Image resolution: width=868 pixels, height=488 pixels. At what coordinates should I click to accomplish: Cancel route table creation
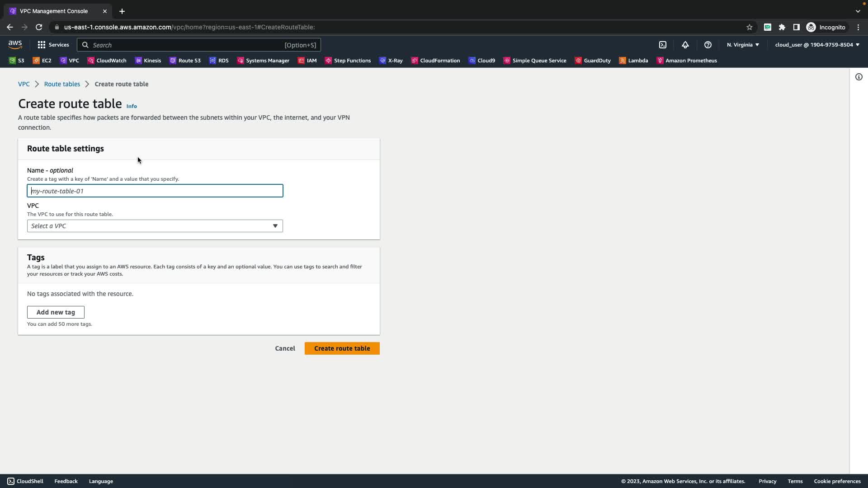click(285, 348)
